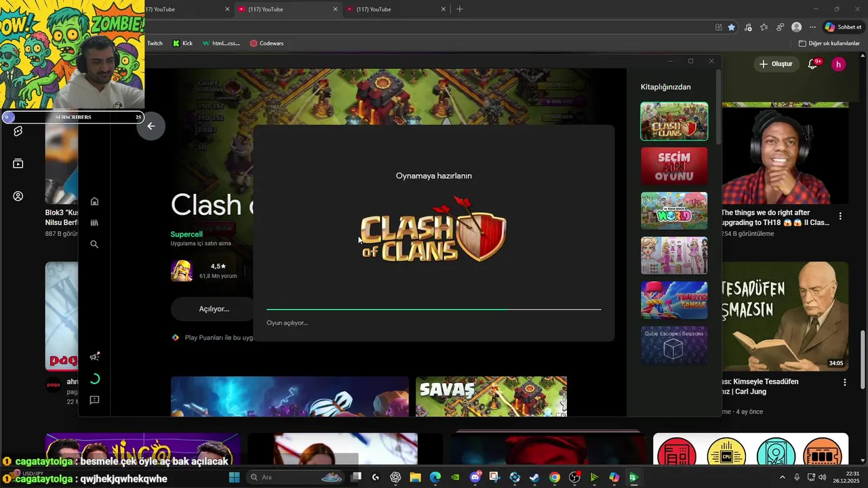Image resolution: width=868 pixels, height=488 pixels.
Task: Click the Clash of Clans app icon
Action: tap(181, 270)
